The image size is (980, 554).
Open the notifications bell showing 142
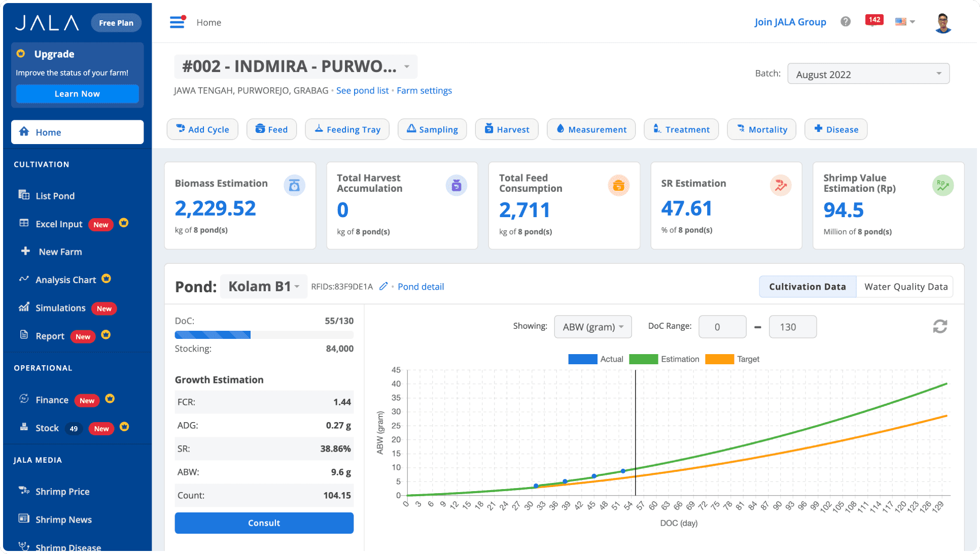(874, 20)
